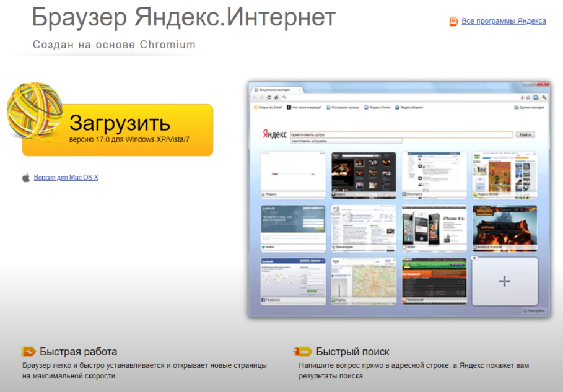This screenshot has height=392, width=563.
Task: Click the home icon in browser toolbar
Action: pos(276,97)
